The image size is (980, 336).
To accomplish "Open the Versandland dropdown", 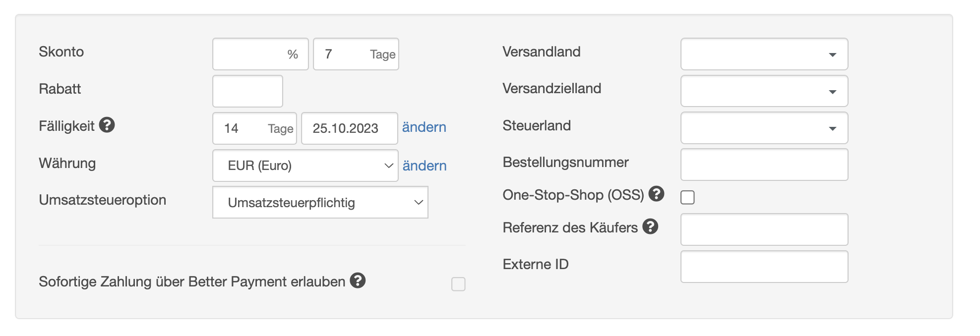I will pos(764,54).
